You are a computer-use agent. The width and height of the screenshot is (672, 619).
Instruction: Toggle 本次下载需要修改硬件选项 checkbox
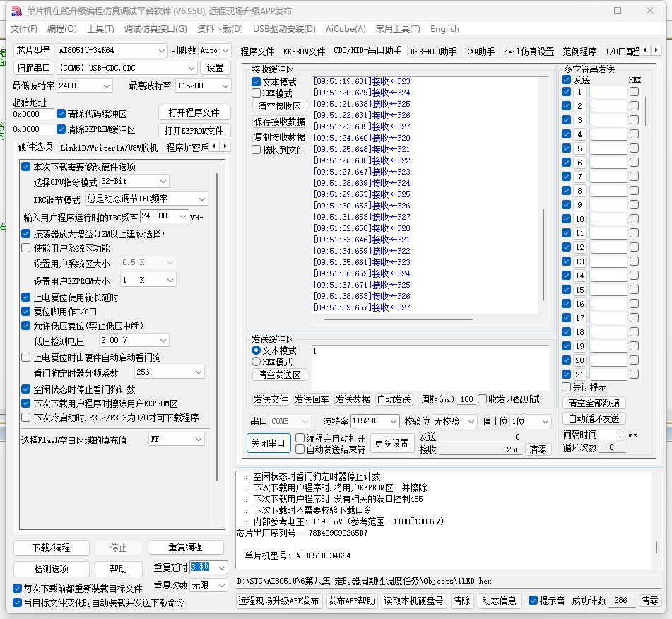point(25,166)
